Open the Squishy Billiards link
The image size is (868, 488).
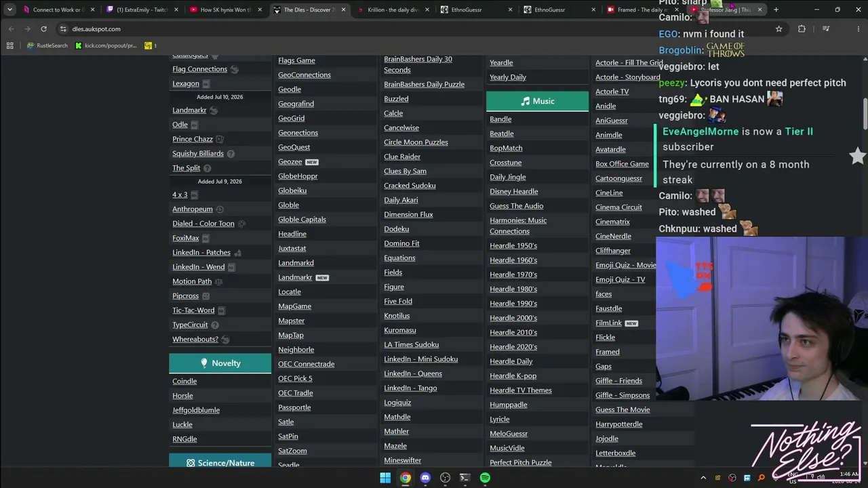click(198, 154)
